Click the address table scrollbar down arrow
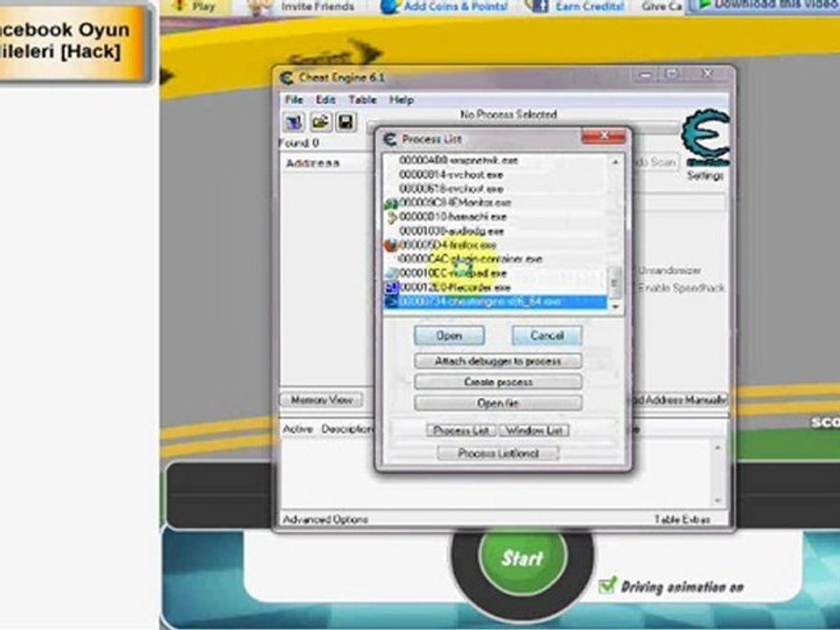Image resolution: width=840 pixels, height=630 pixels. [x=717, y=500]
